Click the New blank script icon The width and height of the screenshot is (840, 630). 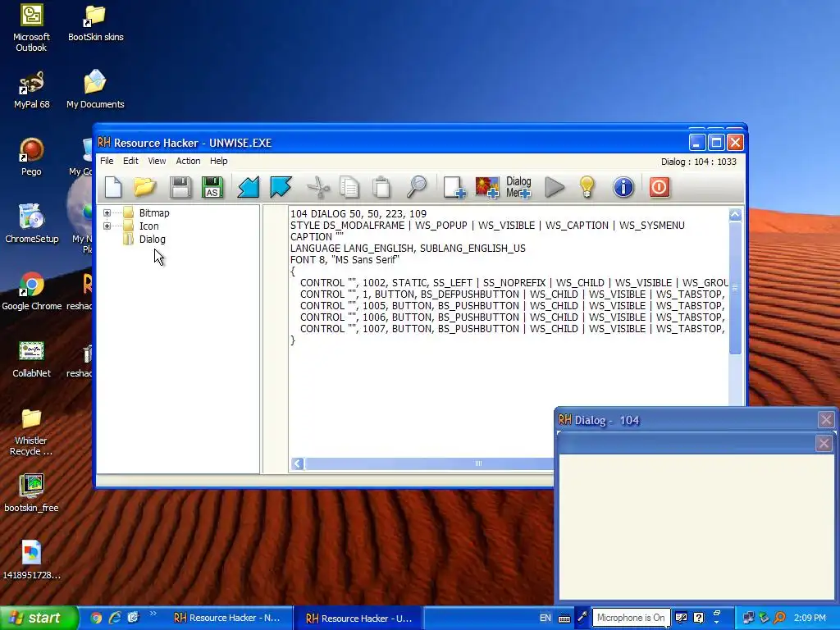113,187
